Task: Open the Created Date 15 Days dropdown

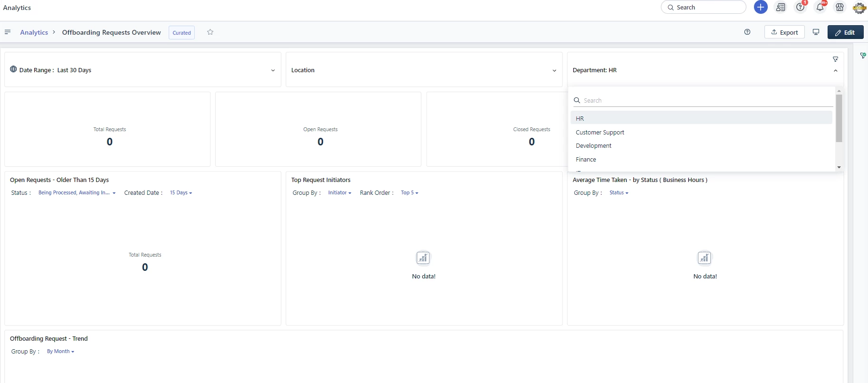Action: 181,193
